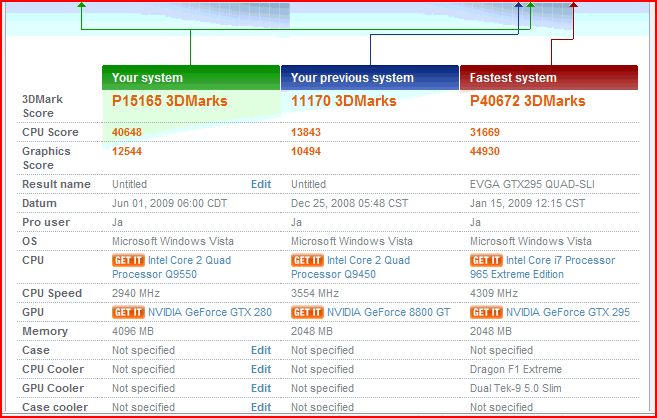
Task: Click graphics score value 44930
Action: pos(485,151)
